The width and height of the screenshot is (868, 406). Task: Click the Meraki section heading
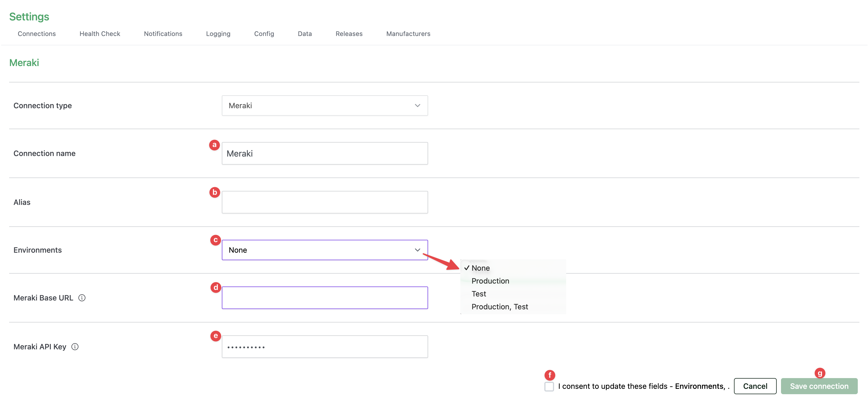(24, 63)
